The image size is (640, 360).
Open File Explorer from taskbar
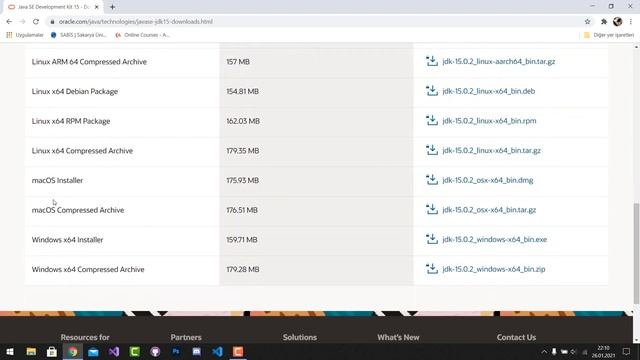pos(31,351)
